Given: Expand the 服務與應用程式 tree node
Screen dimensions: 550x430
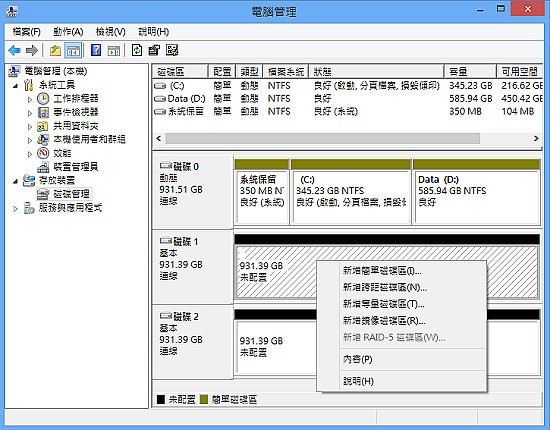Looking at the screenshot, I should click(x=15, y=209).
